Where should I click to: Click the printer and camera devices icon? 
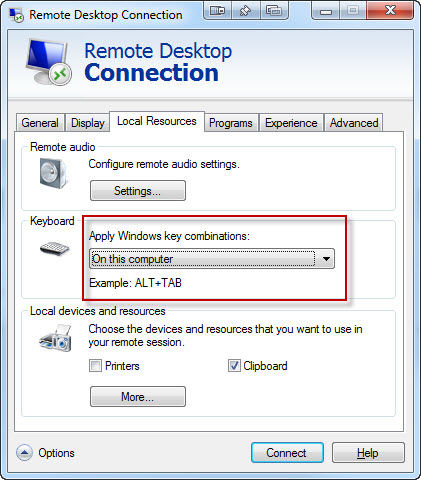click(55, 338)
